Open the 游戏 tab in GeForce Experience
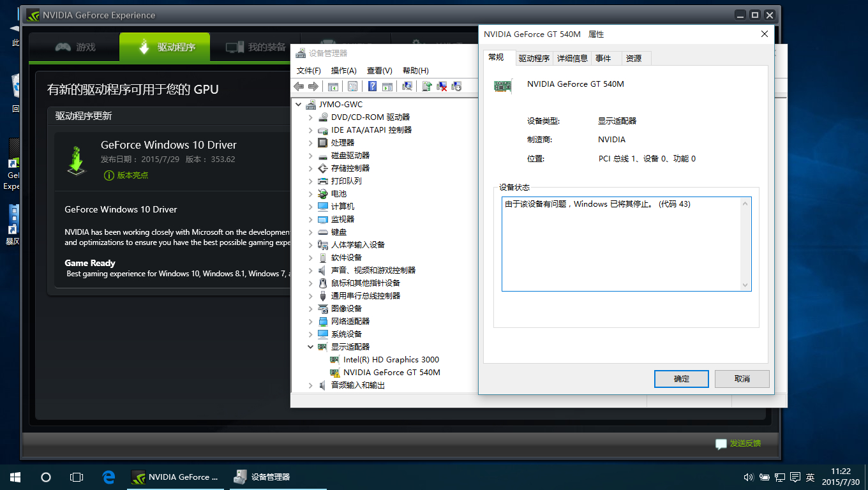The height and width of the screenshot is (490, 868). [x=75, y=47]
